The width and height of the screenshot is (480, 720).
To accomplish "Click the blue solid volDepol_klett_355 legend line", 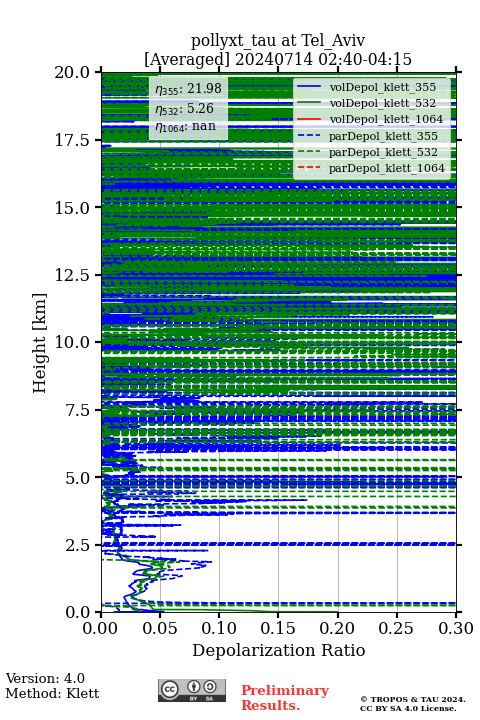I will point(309,87).
